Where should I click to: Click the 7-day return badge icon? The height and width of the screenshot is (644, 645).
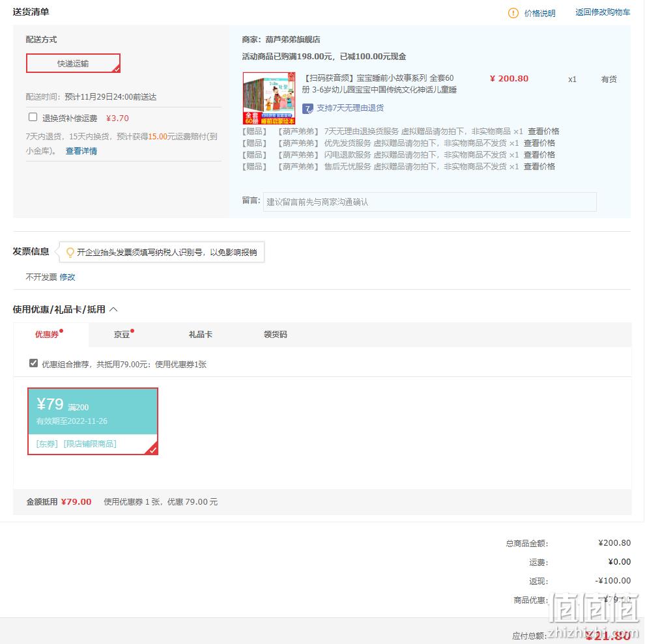(308, 109)
